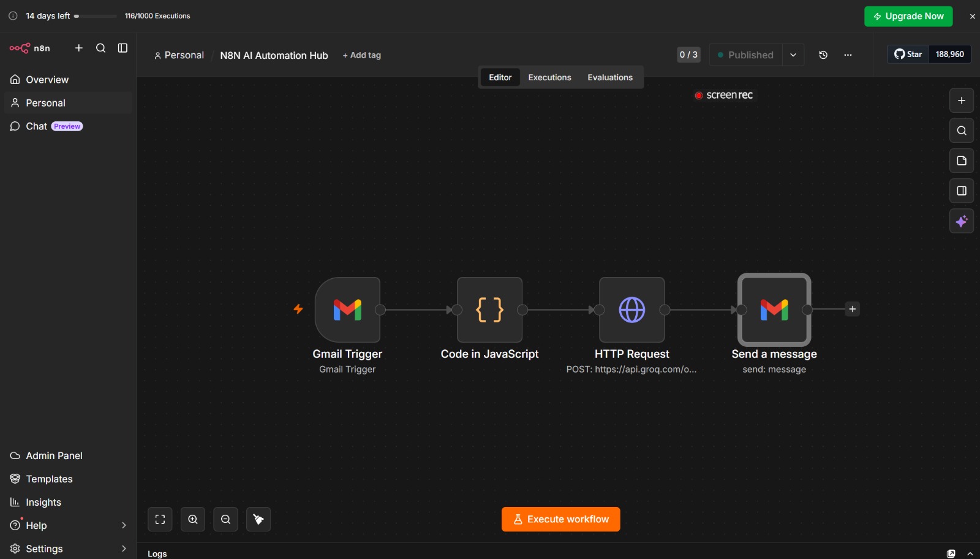Click the 0 / 3 counter badge
The height and width of the screenshot is (559, 980).
pyautogui.click(x=688, y=55)
